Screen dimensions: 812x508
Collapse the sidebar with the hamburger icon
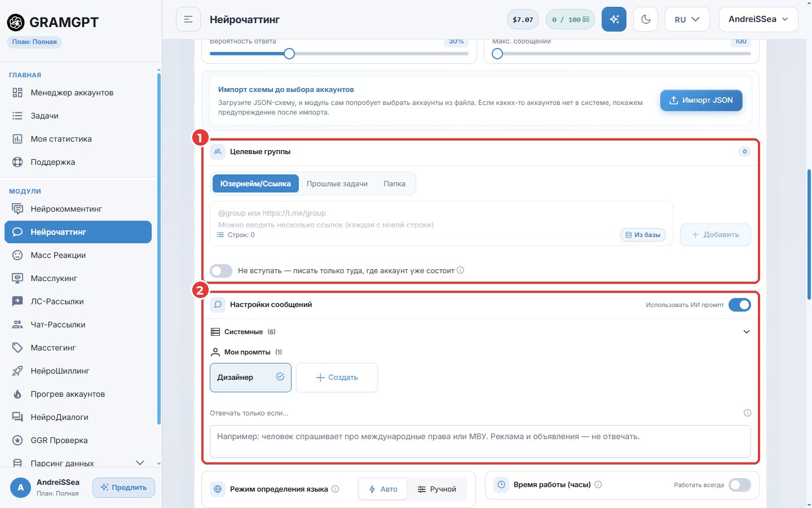click(x=188, y=19)
